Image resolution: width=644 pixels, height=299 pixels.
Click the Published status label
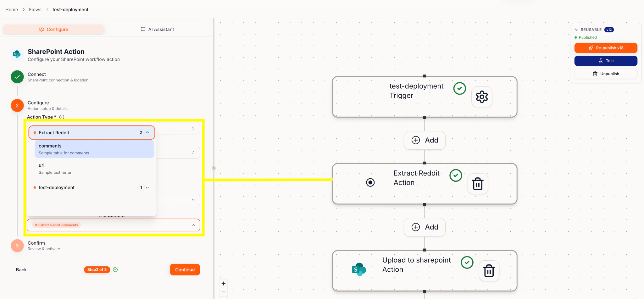coord(588,37)
